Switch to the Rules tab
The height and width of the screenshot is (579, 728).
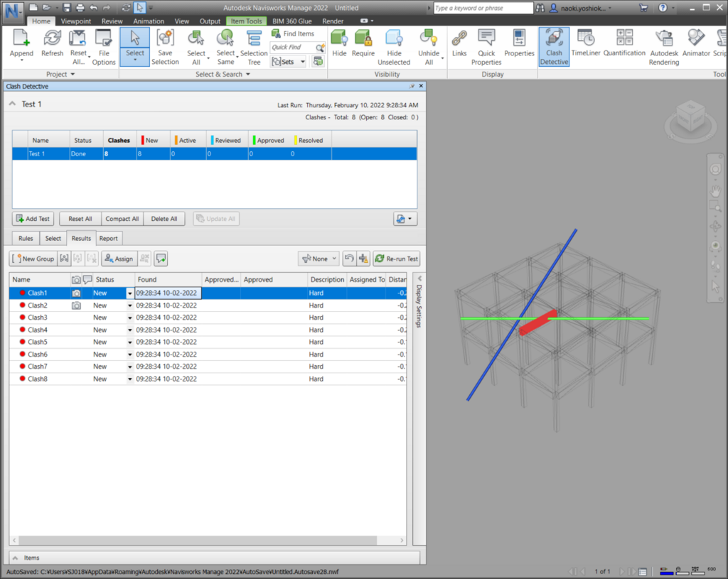(x=26, y=238)
